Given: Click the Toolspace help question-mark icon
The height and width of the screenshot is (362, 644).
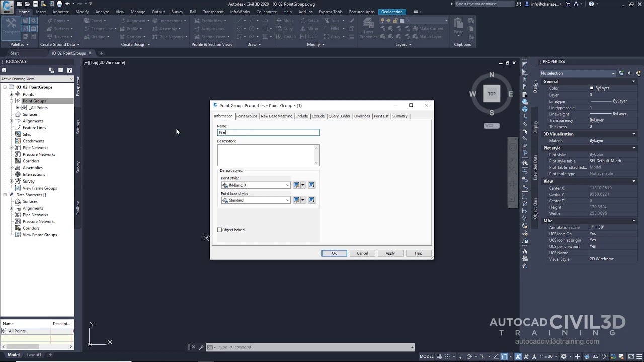Looking at the screenshot, I should click(x=69, y=70).
